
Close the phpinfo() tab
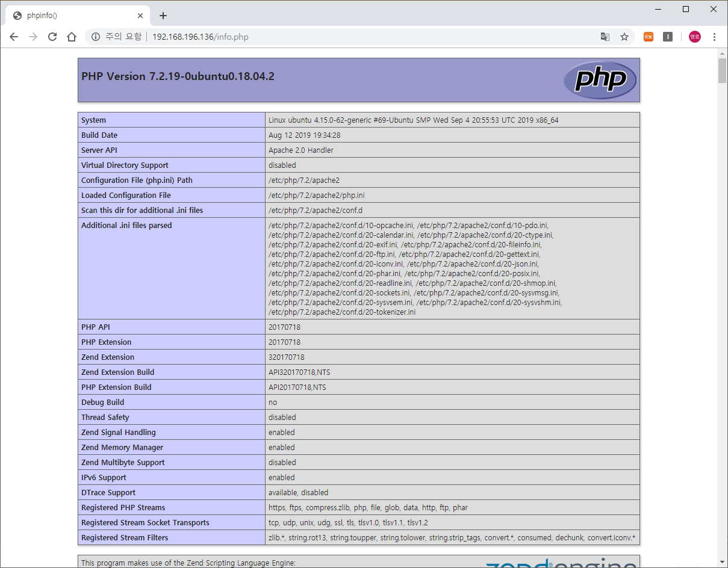tap(140, 16)
